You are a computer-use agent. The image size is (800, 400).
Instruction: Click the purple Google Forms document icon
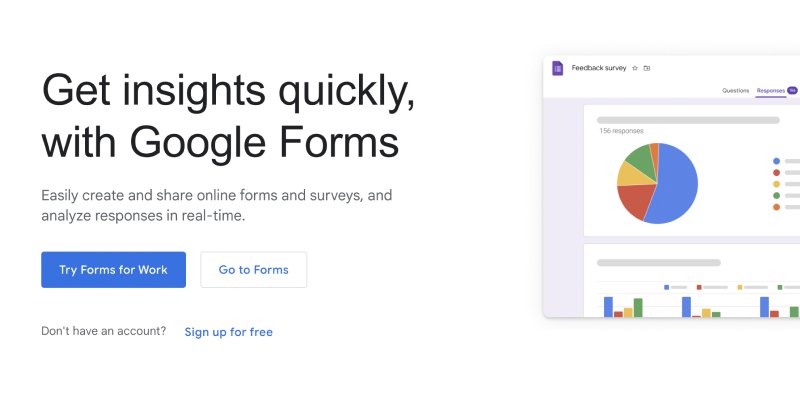pyautogui.click(x=558, y=68)
